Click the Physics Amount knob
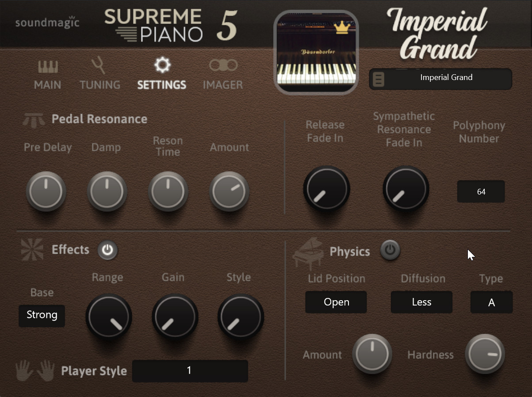The width and height of the screenshot is (532, 397). [x=372, y=354]
